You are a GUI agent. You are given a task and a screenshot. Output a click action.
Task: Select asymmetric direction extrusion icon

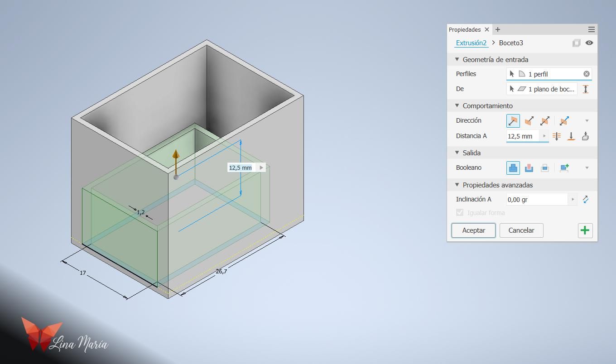564,121
